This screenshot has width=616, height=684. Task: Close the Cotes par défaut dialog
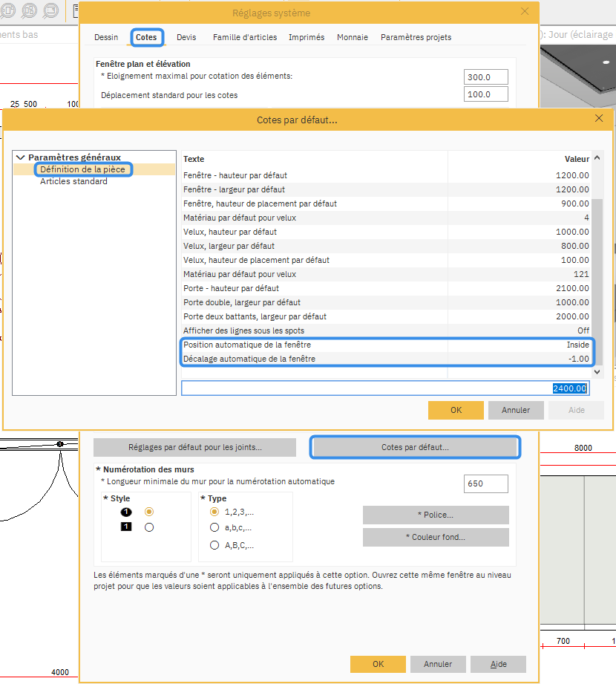(599, 119)
